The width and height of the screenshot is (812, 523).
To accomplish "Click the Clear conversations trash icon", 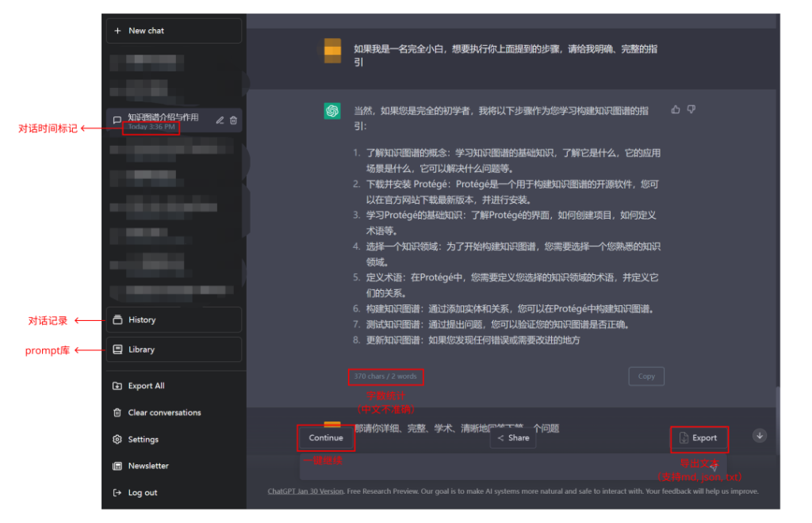I will (x=118, y=412).
